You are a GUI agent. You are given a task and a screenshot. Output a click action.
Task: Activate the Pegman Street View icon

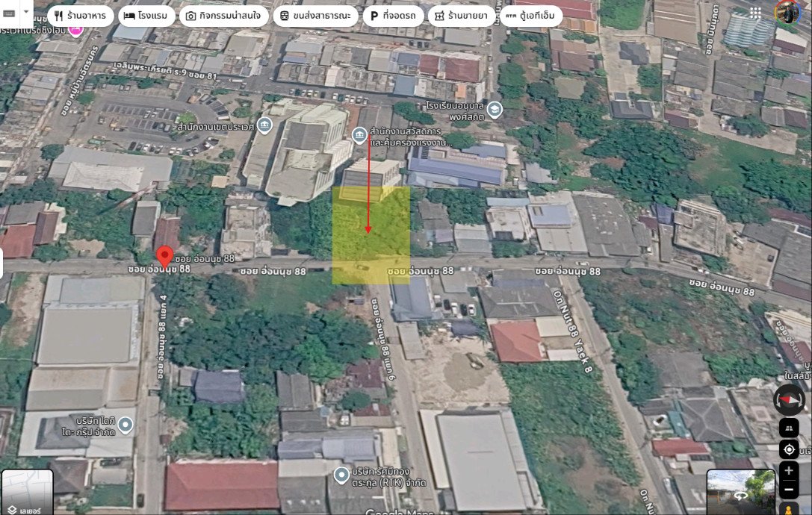pos(789,509)
